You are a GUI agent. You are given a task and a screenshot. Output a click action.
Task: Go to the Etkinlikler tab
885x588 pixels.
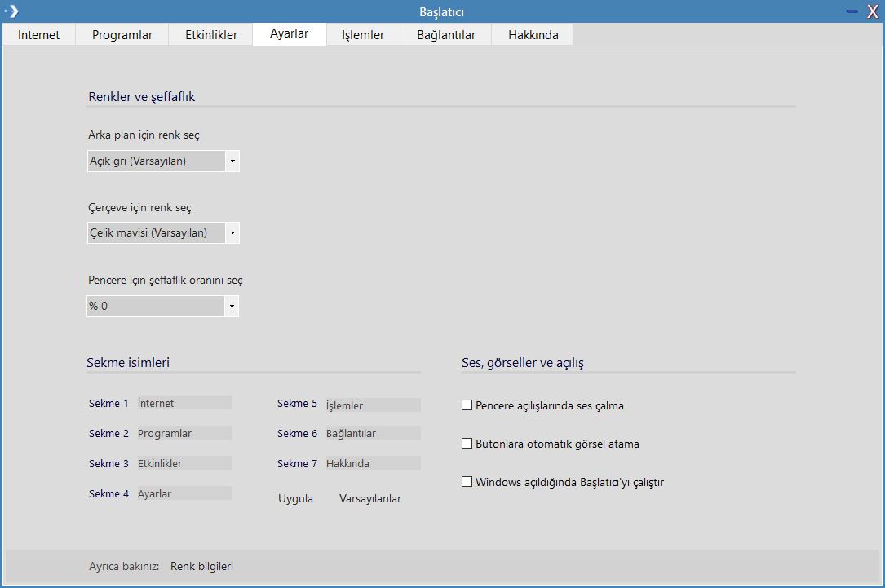point(210,35)
